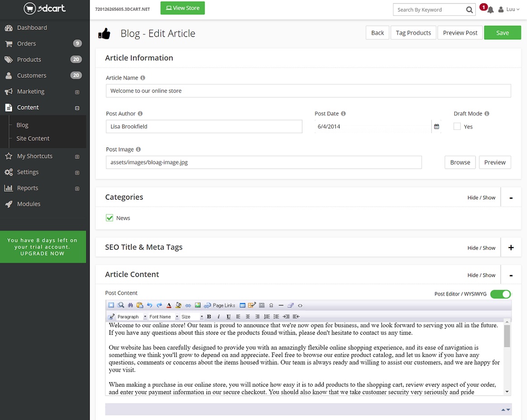The width and height of the screenshot is (527, 420).
Task: Open the Orders menu in sidebar
Action: 26,44
